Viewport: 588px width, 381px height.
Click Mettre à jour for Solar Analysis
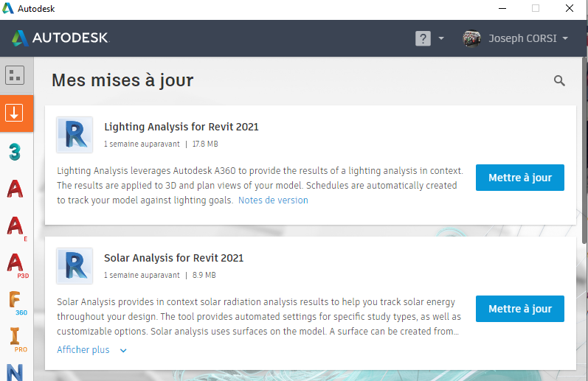pos(519,309)
